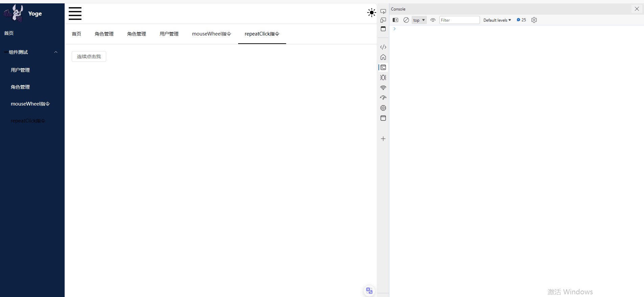Open the Performance gauge icon

click(x=383, y=98)
